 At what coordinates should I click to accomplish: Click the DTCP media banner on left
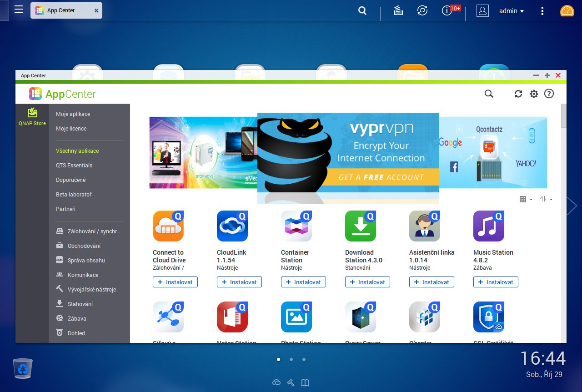click(x=203, y=152)
